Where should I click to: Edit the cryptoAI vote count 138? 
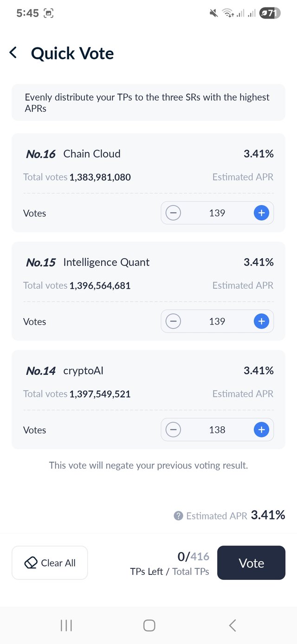pos(217,430)
